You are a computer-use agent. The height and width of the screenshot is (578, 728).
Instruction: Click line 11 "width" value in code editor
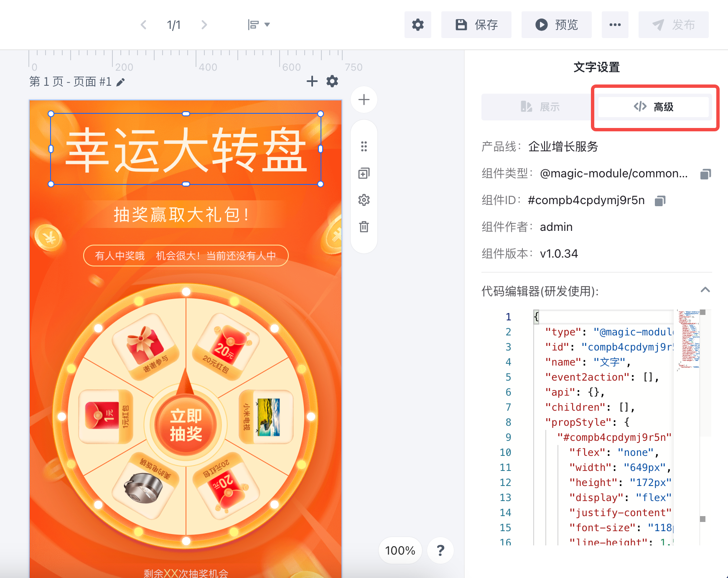pos(644,467)
